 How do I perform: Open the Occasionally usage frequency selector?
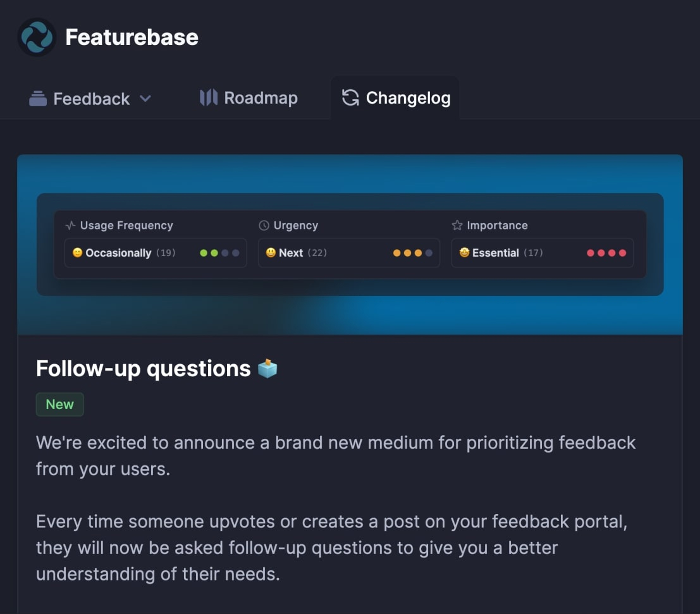(x=156, y=253)
